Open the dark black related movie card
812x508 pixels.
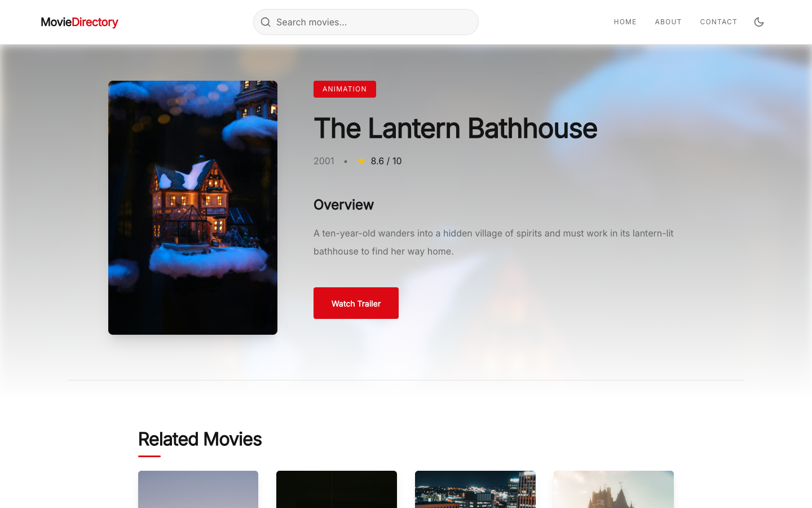(337, 489)
